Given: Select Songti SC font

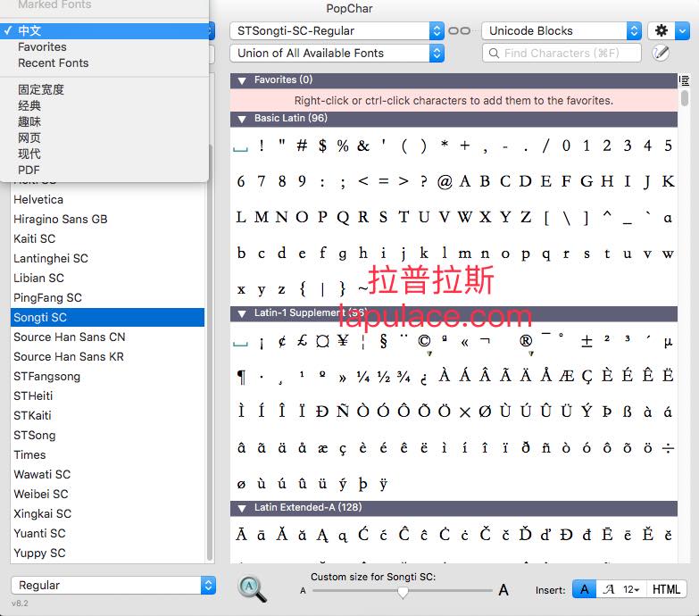Looking at the screenshot, I should [x=107, y=317].
